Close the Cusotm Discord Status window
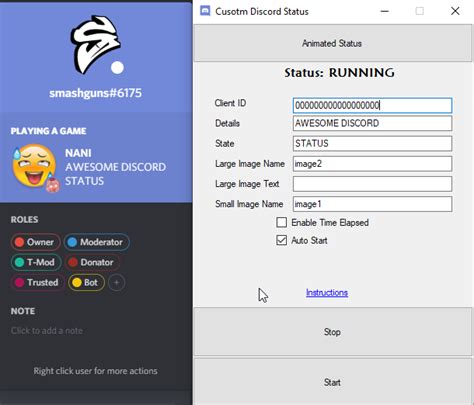Viewport: 474px width, 405px height. [455, 11]
